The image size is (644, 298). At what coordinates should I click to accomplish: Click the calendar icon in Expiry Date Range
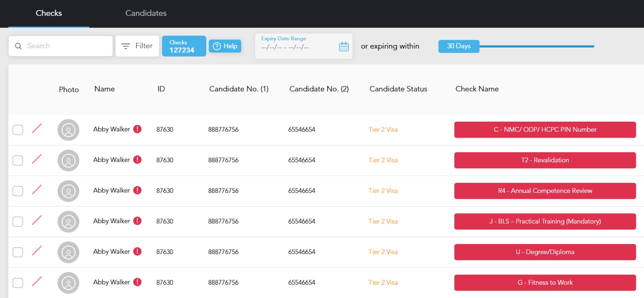[x=344, y=47]
